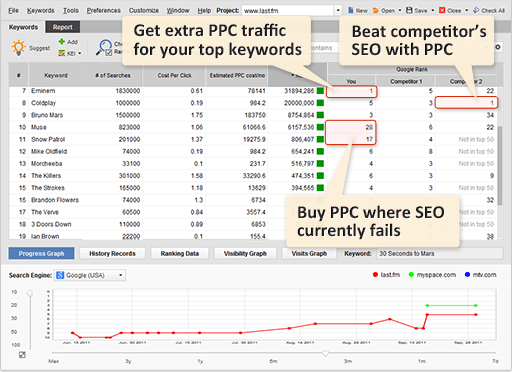Open the Keywords menu
The height and width of the screenshot is (372, 512).
point(41,11)
